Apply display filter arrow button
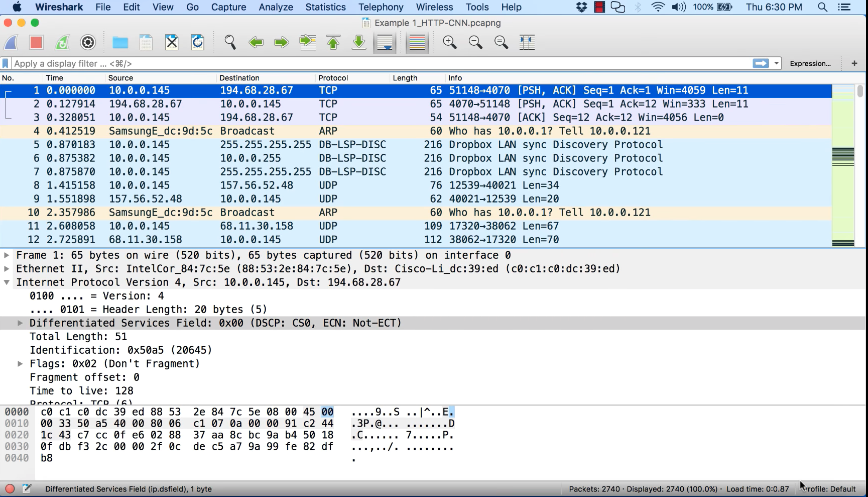The height and width of the screenshot is (497, 868). [x=761, y=63]
